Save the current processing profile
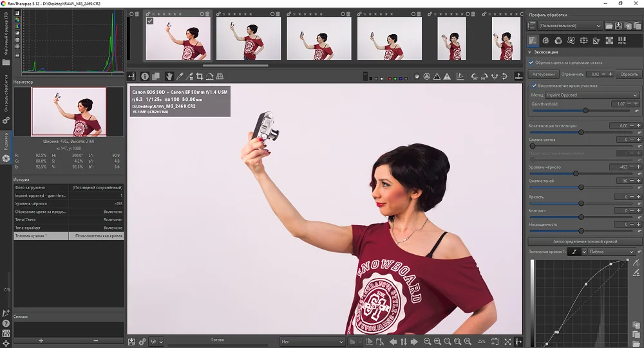644x348 pixels. tap(618, 26)
